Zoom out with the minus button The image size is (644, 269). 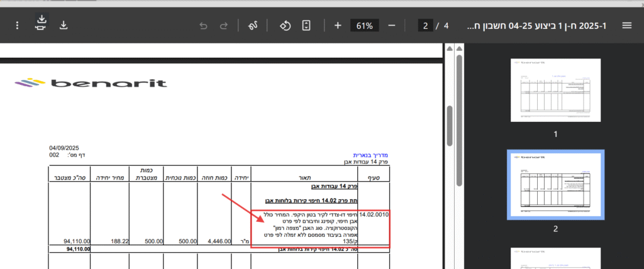tap(392, 26)
